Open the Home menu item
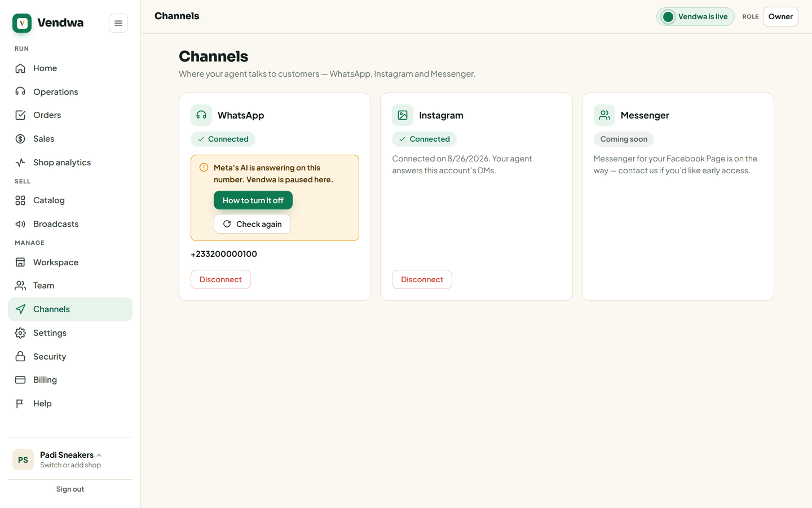Screen dimensions: 812x508 coord(70,68)
